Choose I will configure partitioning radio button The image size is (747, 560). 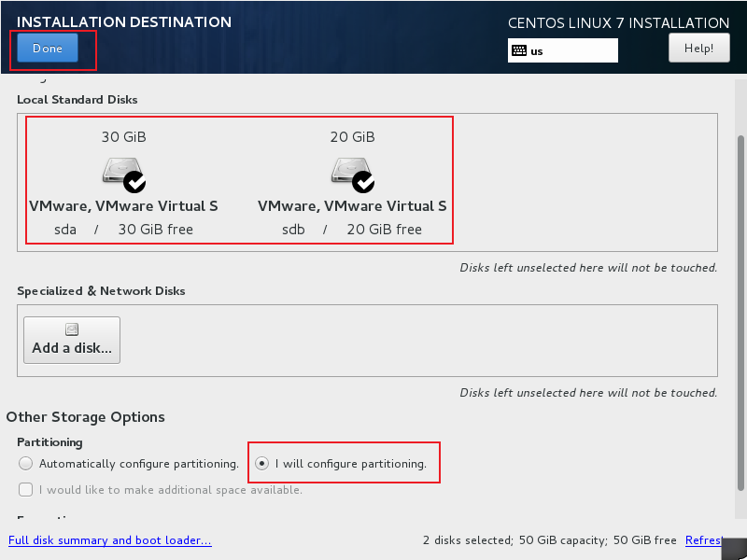point(261,463)
